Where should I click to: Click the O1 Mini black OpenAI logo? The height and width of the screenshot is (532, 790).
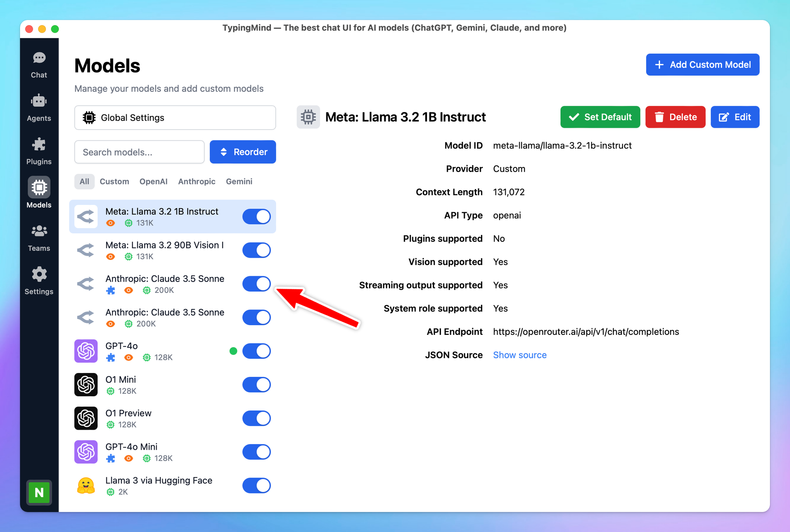click(86, 385)
